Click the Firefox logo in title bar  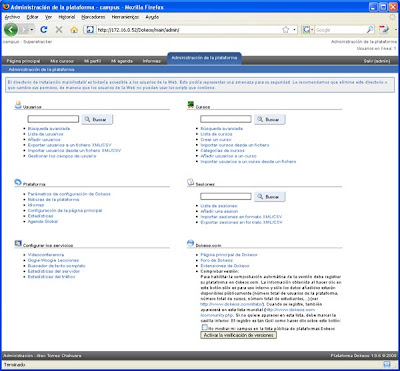[x=6, y=6]
